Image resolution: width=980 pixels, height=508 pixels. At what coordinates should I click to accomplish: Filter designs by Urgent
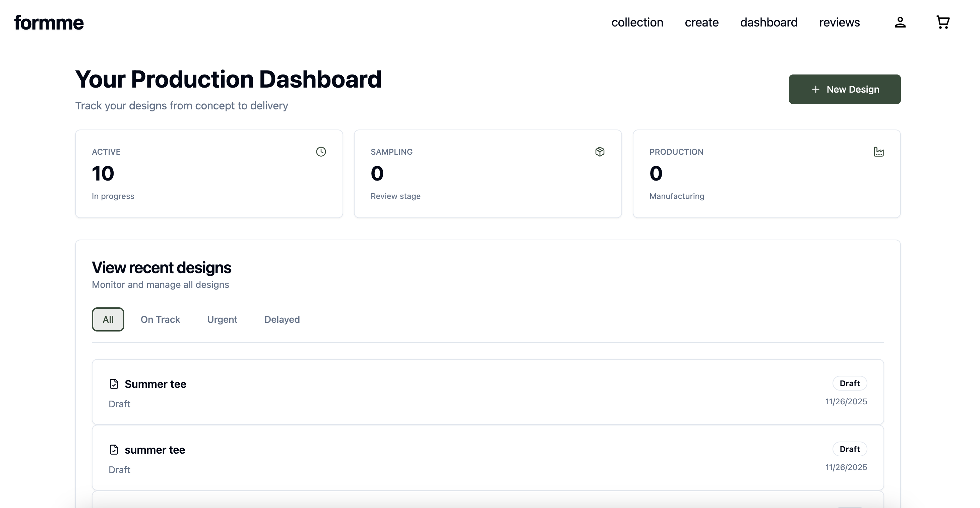(x=222, y=319)
